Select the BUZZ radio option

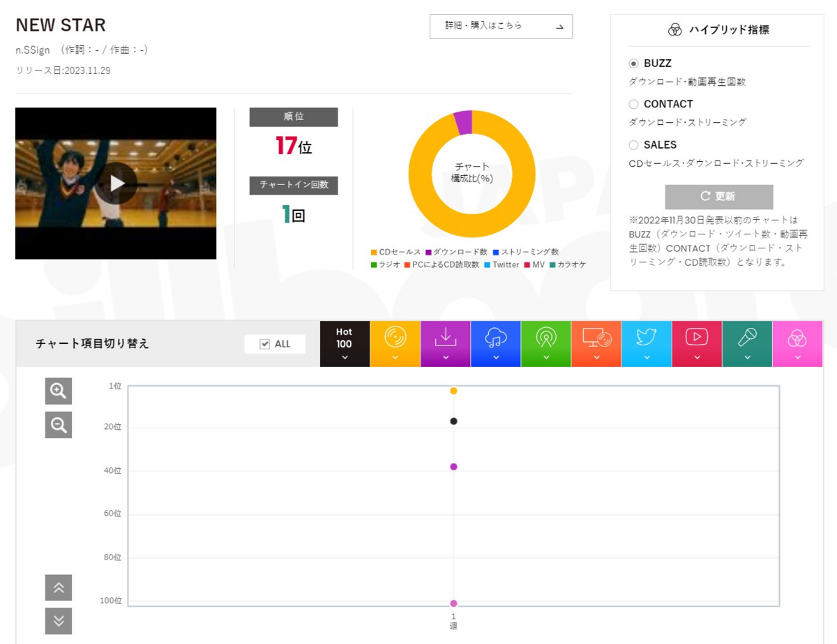[633, 63]
